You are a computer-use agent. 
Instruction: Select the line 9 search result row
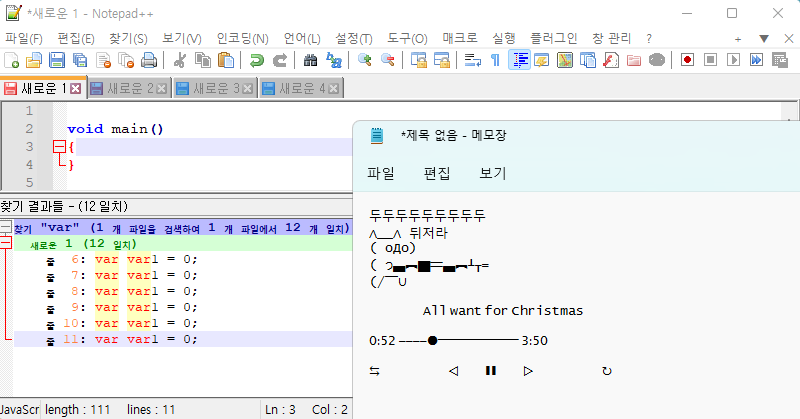tap(183, 307)
